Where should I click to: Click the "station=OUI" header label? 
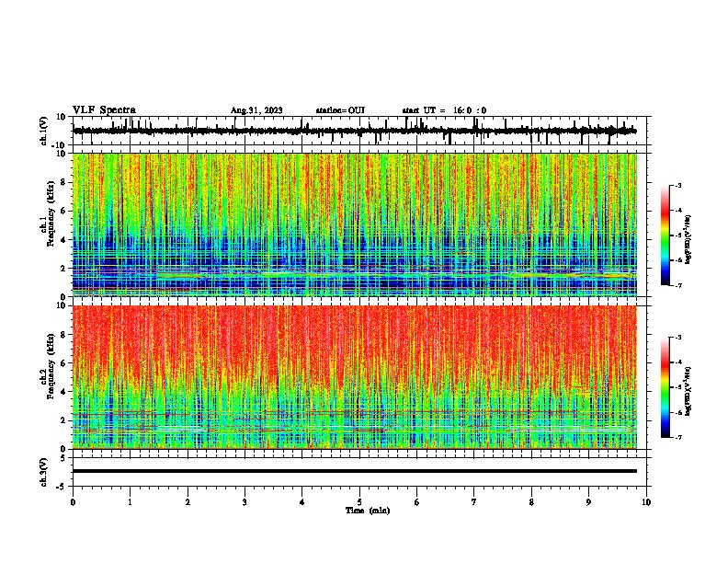click(x=340, y=110)
